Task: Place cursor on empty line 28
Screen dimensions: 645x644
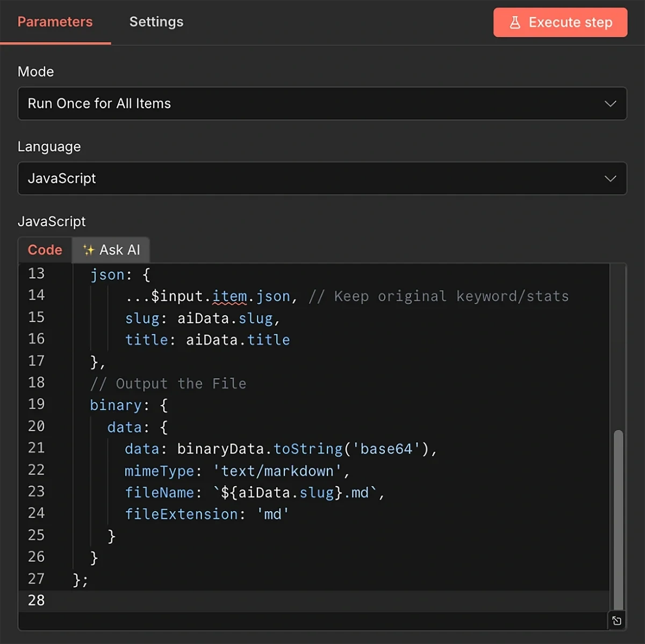Action: tap(161, 600)
